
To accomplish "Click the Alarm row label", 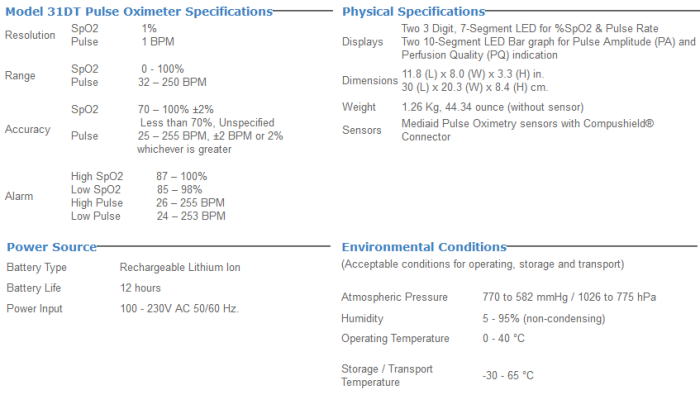I will click(19, 196).
